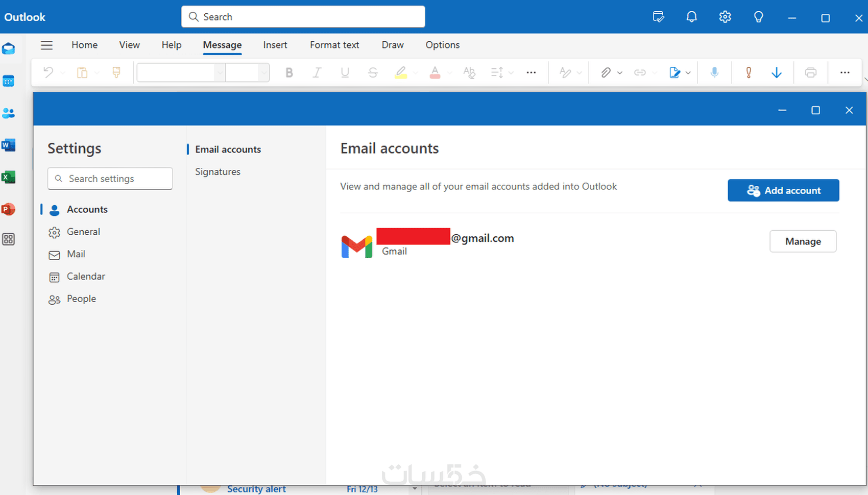Expand the line spacing dropdown arrow

pyautogui.click(x=511, y=73)
